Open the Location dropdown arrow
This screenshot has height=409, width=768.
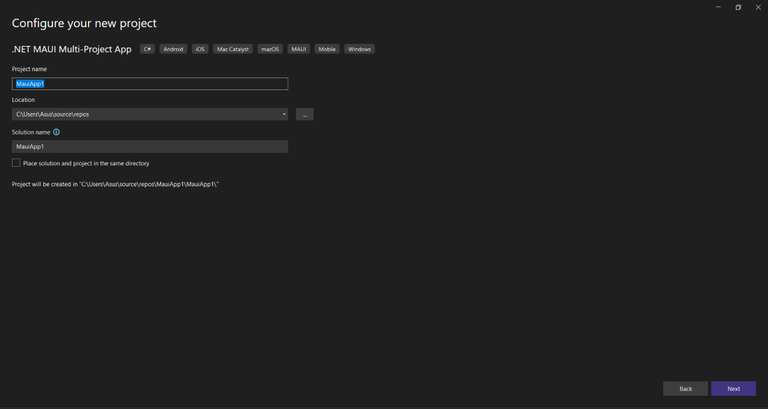pyautogui.click(x=284, y=114)
